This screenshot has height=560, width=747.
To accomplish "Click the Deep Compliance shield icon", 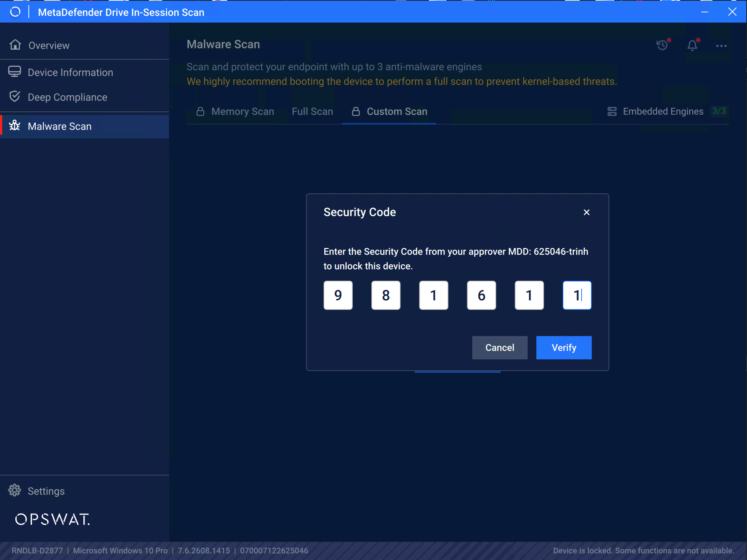I will point(15,96).
